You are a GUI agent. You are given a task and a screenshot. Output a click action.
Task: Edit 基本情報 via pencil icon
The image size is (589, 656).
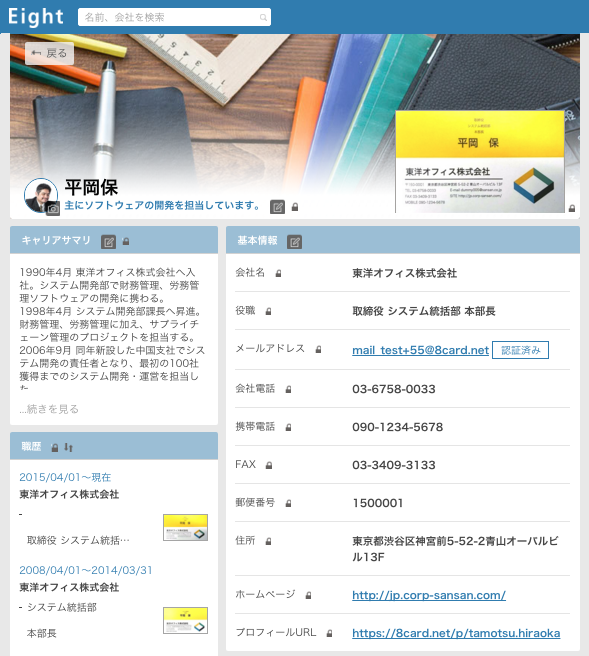294,242
